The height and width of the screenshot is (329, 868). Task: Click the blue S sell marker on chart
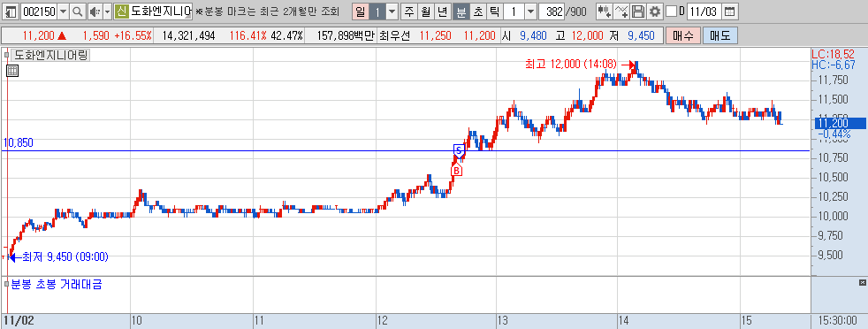[x=459, y=150]
